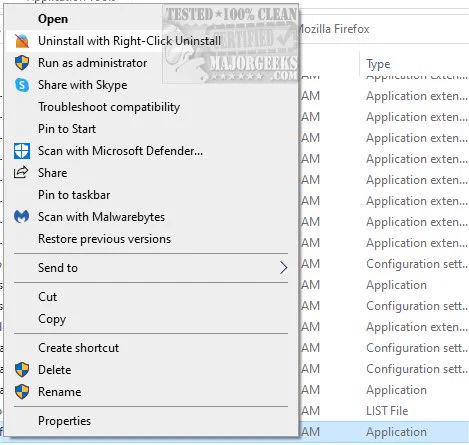Click the Mozilla Firefox path text
The width and height of the screenshot is (469, 445).
[333, 29]
